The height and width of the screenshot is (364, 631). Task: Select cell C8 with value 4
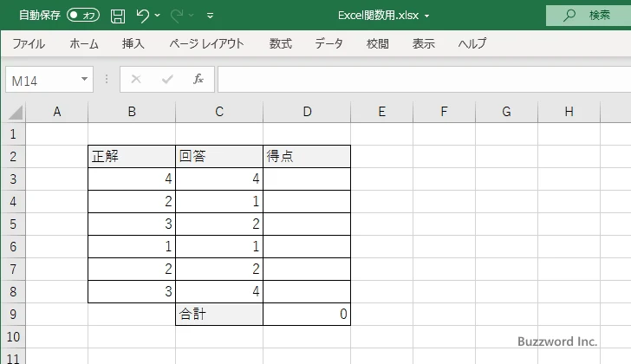pos(219,291)
